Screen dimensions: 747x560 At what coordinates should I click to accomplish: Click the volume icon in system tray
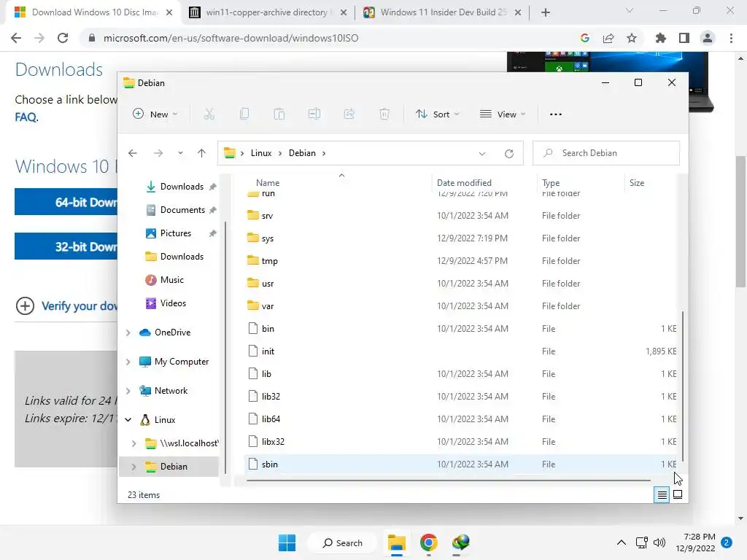659,542
